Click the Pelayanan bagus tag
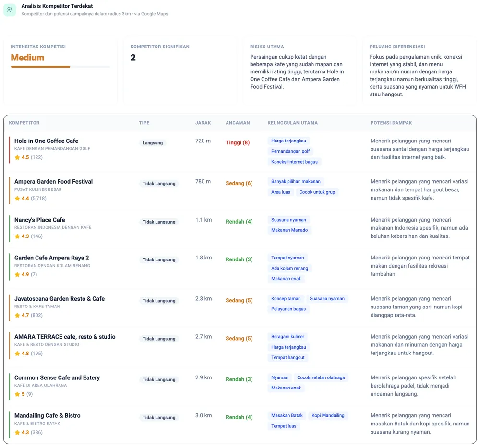 click(x=288, y=309)
